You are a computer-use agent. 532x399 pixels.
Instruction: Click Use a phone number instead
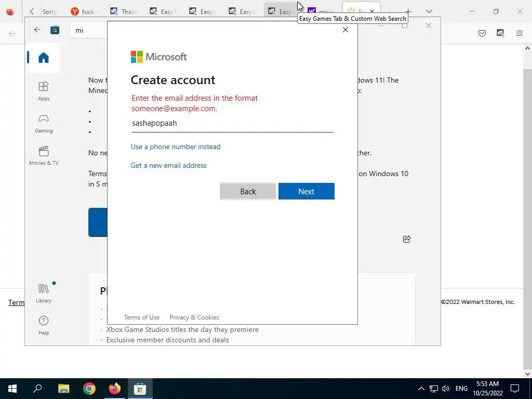(176, 147)
